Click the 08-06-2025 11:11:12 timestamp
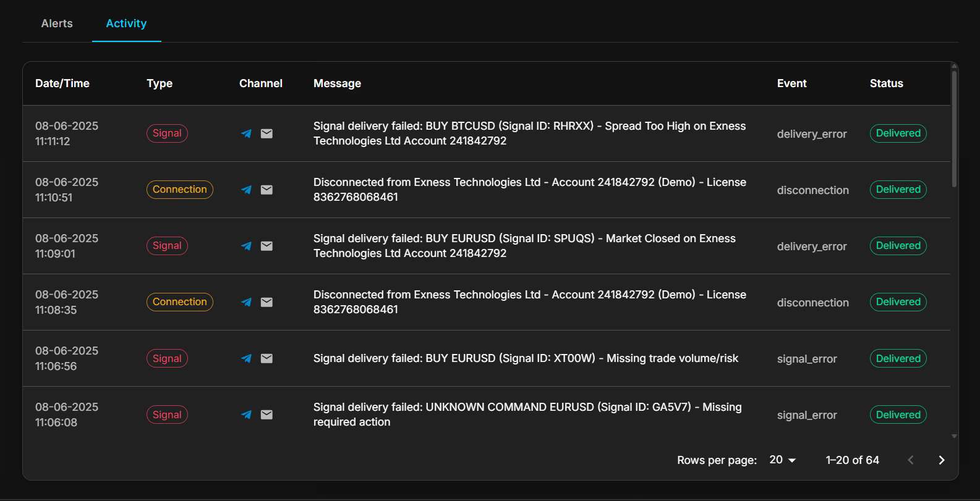This screenshot has width=980, height=501. point(67,133)
